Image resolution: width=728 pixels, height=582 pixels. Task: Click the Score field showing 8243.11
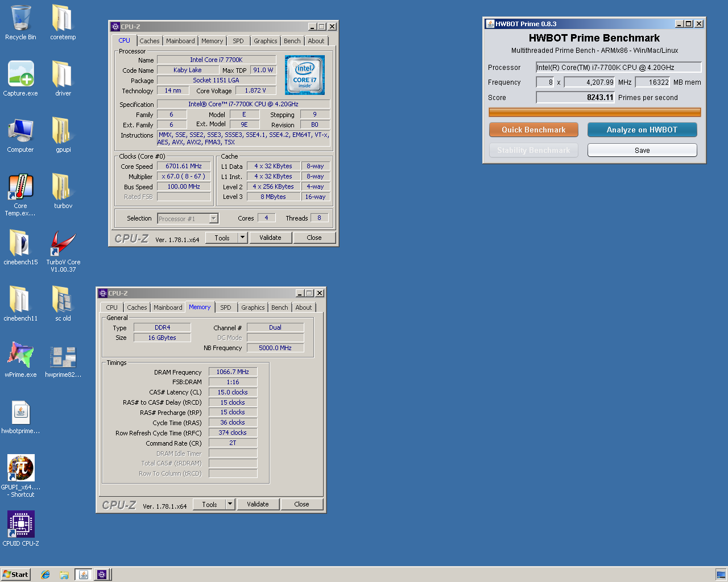(576, 97)
